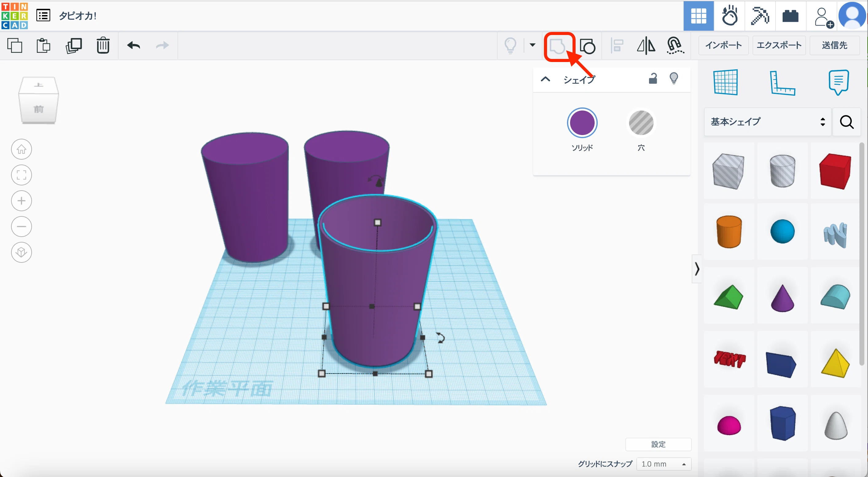Open the Bricks view

click(791, 16)
